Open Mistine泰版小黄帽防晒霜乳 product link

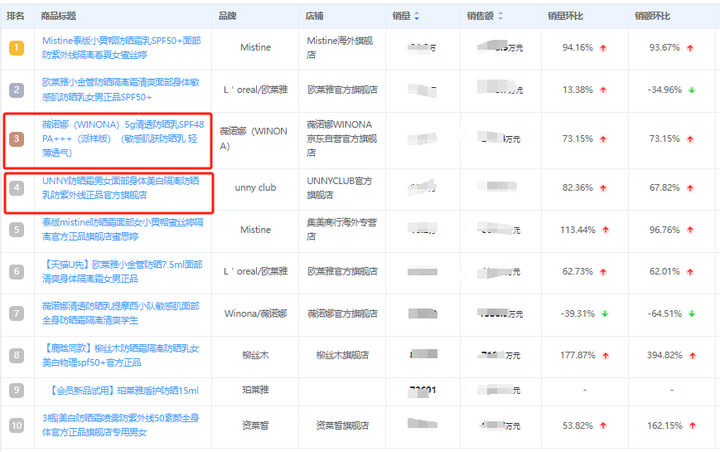[x=121, y=48]
